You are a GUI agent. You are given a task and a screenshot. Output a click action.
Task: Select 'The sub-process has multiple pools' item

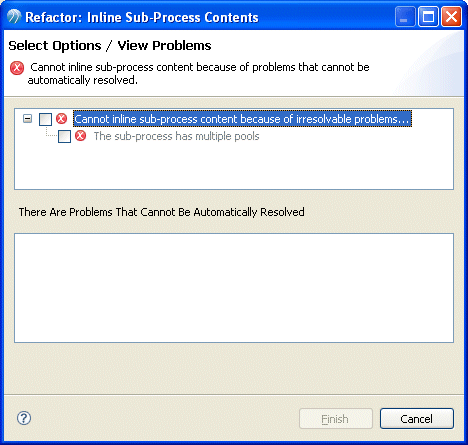click(176, 136)
